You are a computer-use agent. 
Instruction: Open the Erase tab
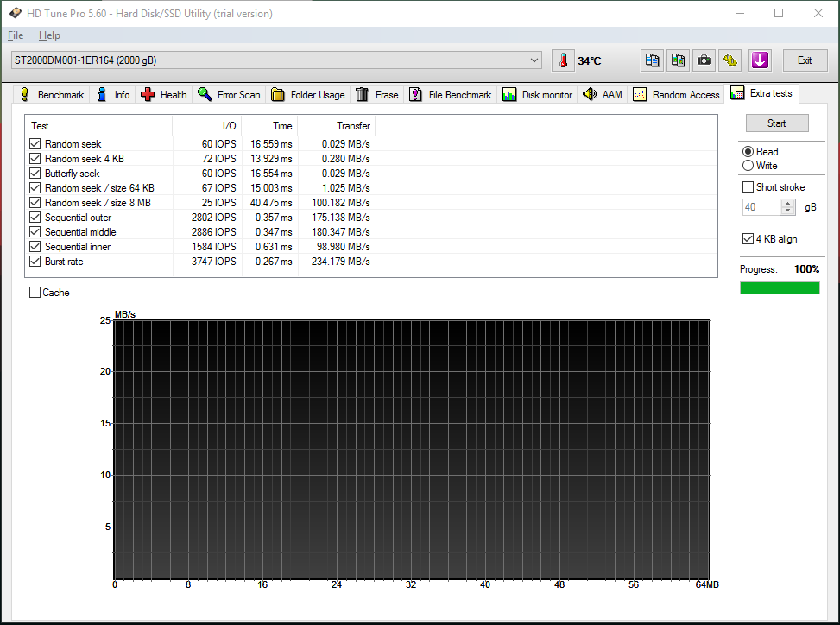(377, 95)
